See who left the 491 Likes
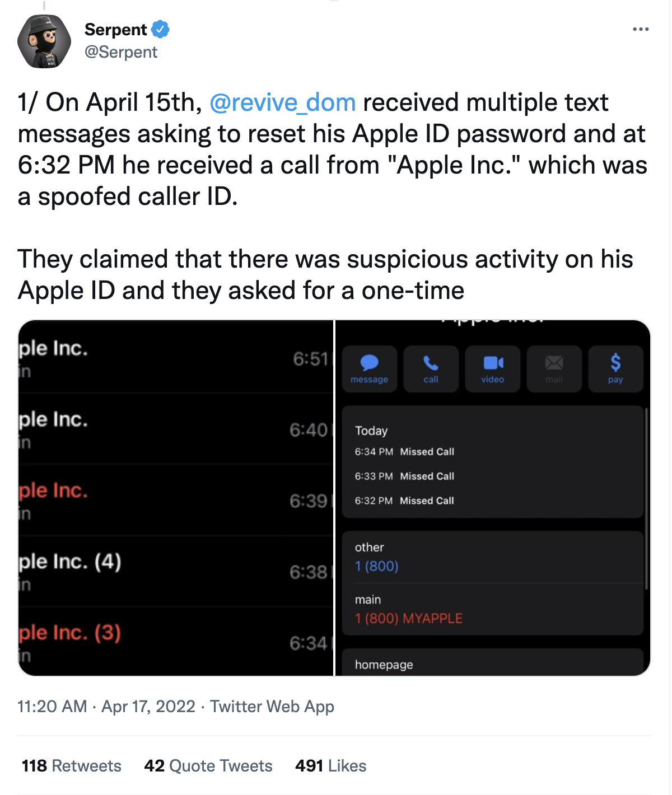 330,765
